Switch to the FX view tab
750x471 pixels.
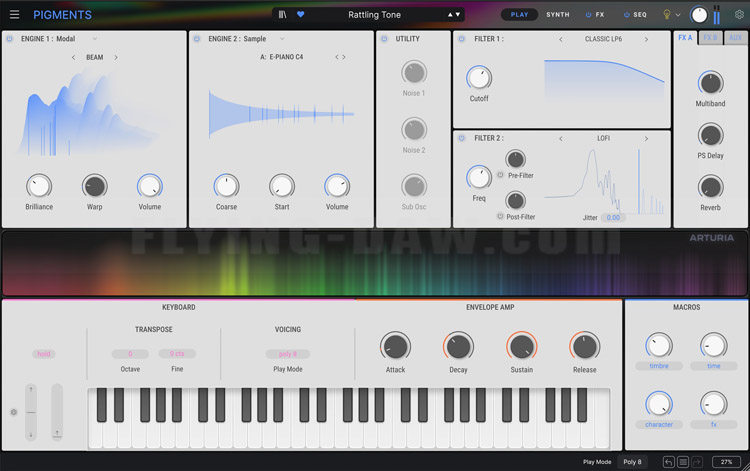click(600, 15)
